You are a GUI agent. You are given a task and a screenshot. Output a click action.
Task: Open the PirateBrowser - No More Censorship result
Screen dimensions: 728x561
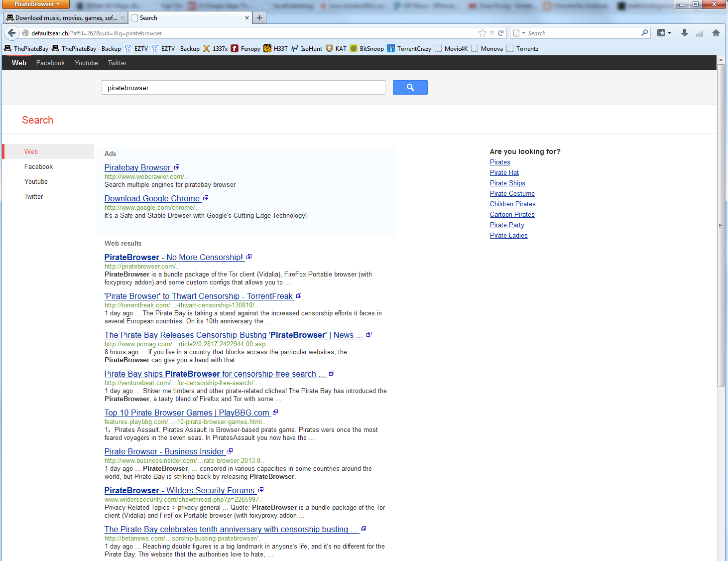point(173,258)
